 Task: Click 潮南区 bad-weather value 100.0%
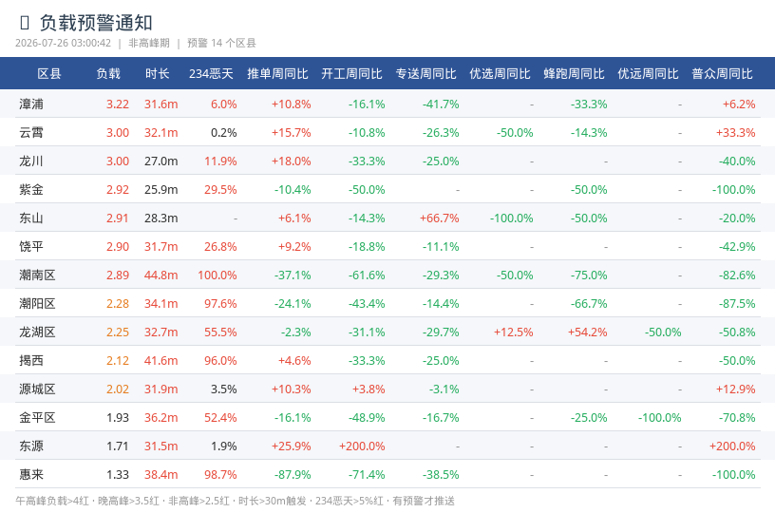tap(217, 275)
